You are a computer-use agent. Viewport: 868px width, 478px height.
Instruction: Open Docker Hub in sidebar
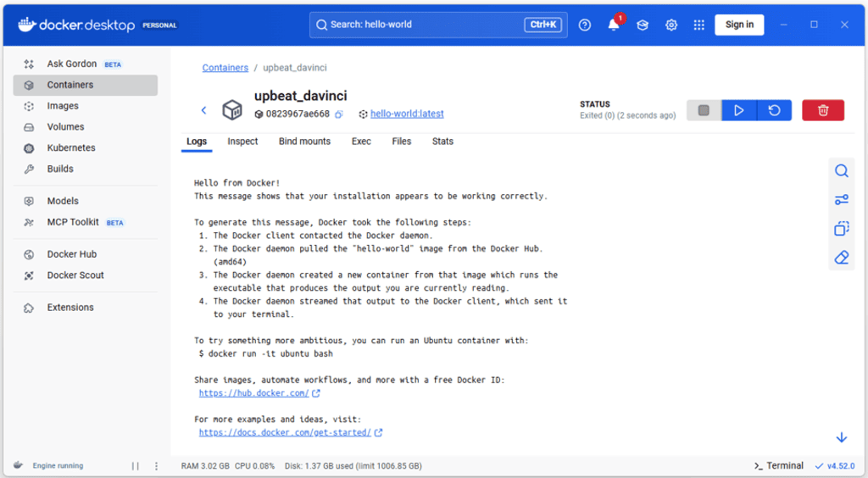tap(86, 254)
